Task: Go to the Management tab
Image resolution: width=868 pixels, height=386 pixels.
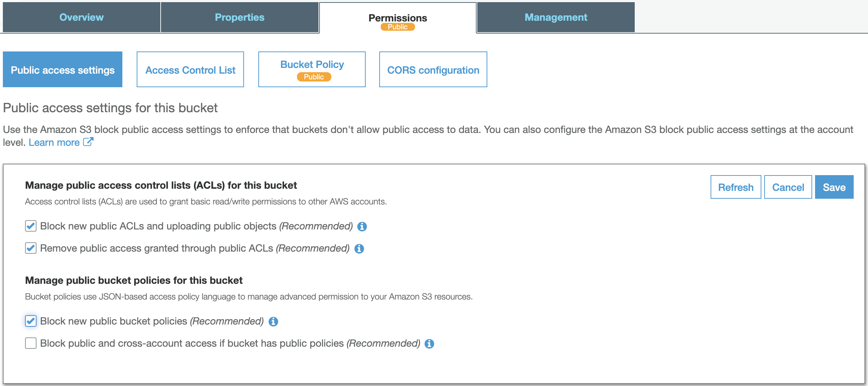Action: [556, 17]
